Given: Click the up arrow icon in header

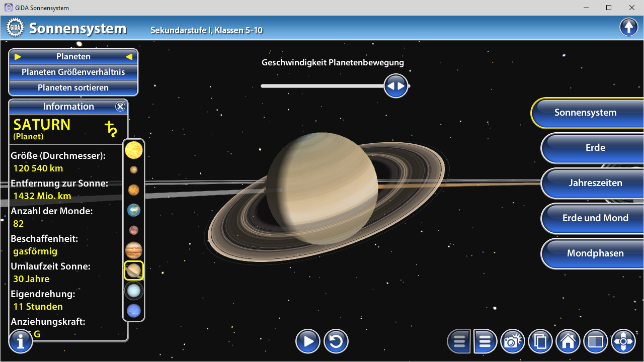Looking at the screenshot, I should 628,27.
